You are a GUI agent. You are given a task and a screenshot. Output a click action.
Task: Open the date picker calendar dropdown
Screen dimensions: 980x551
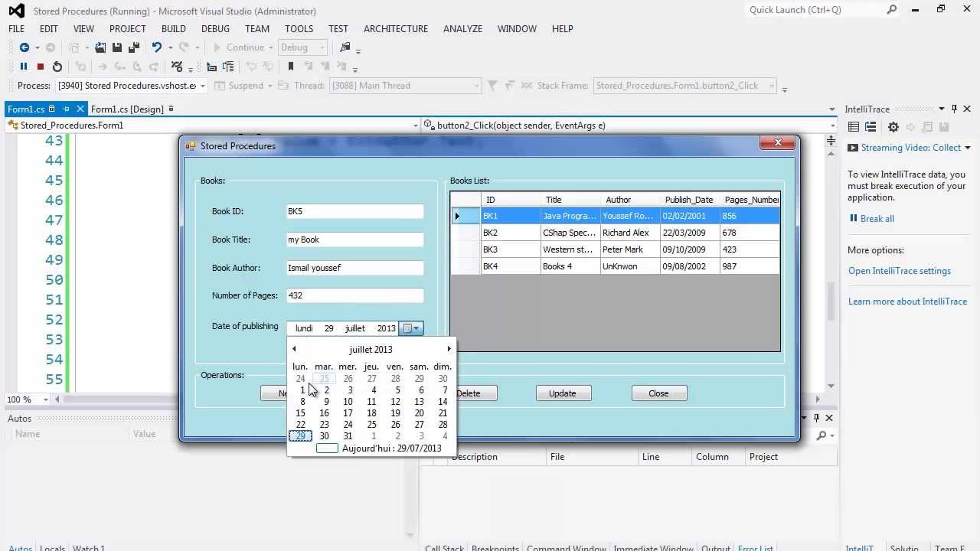click(x=411, y=328)
